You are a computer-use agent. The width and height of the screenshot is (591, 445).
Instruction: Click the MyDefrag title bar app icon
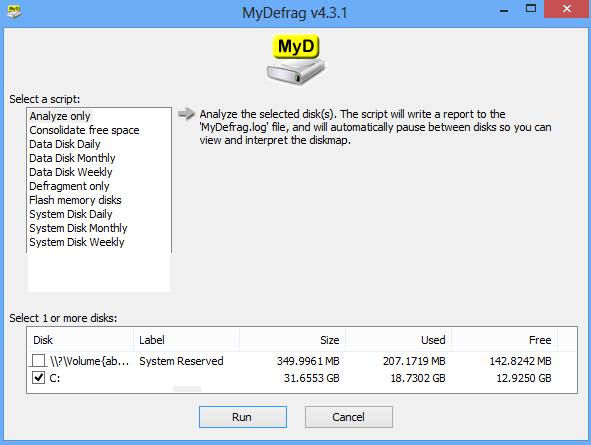[14, 12]
